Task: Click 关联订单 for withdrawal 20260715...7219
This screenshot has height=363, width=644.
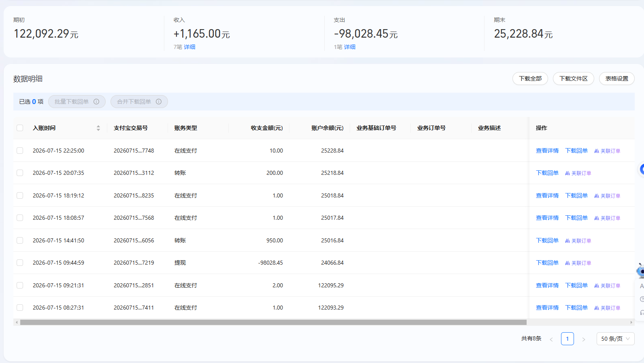Action: point(578,263)
